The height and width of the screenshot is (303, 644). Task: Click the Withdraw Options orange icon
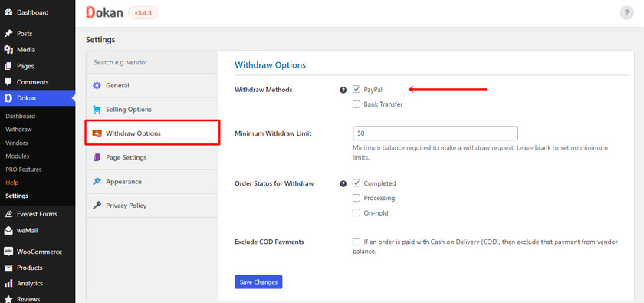pos(97,133)
